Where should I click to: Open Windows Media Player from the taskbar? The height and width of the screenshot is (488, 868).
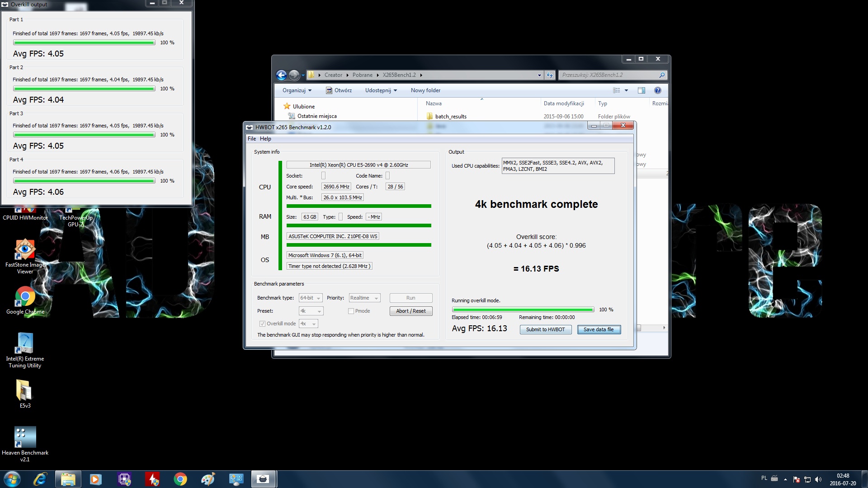click(x=96, y=479)
